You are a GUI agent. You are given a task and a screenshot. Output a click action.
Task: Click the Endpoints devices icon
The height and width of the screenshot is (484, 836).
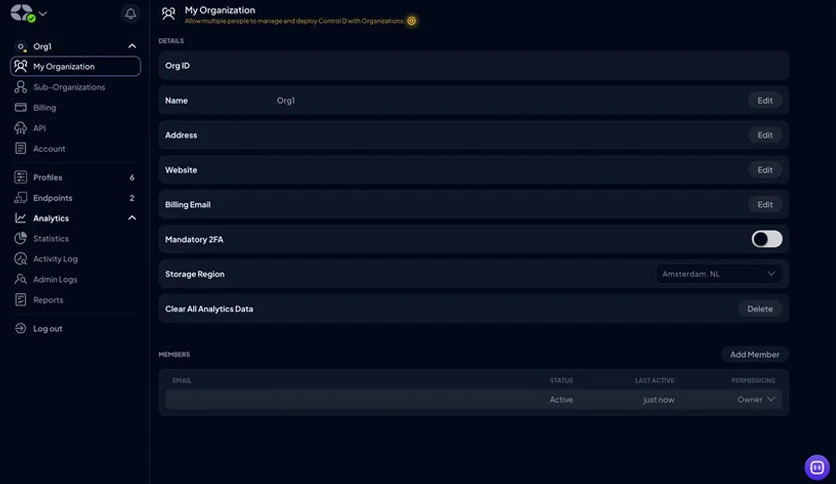coord(21,198)
